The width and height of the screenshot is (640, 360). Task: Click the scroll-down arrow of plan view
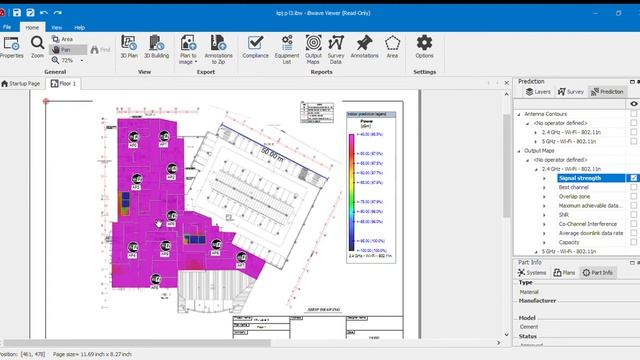[x=507, y=334]
